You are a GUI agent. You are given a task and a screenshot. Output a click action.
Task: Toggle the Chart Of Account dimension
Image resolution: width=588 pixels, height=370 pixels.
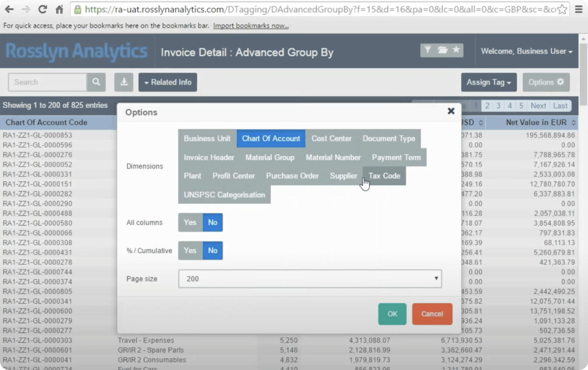[x=271, y=138]
